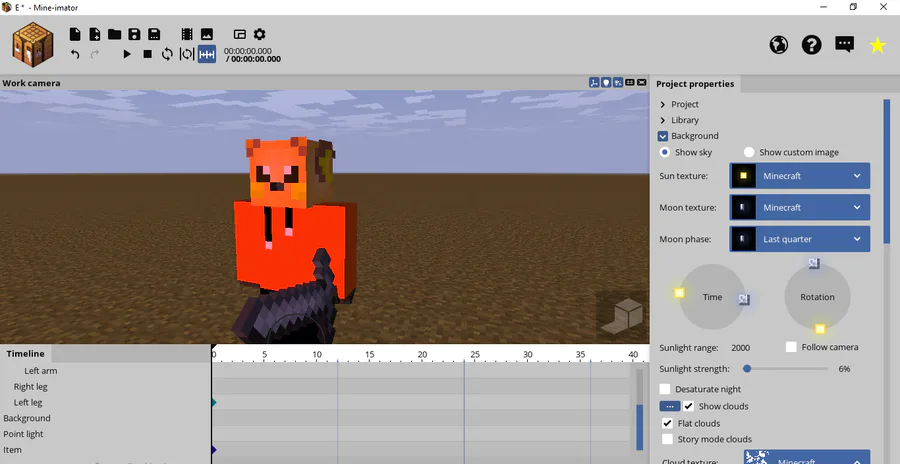Expand the Project section
This screenshot has height=464, width=900.
(x=663, y=105)
